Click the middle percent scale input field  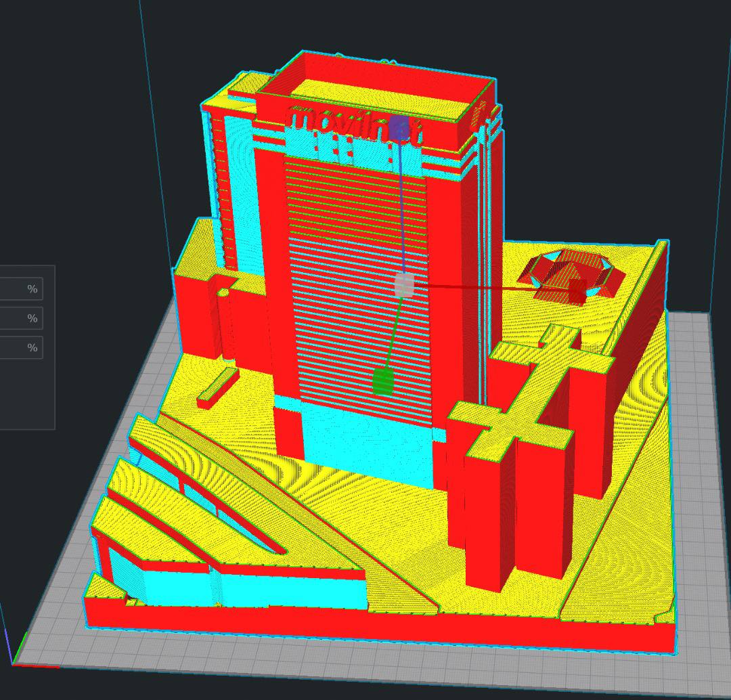pyautogui.click(x=21, y=318)
